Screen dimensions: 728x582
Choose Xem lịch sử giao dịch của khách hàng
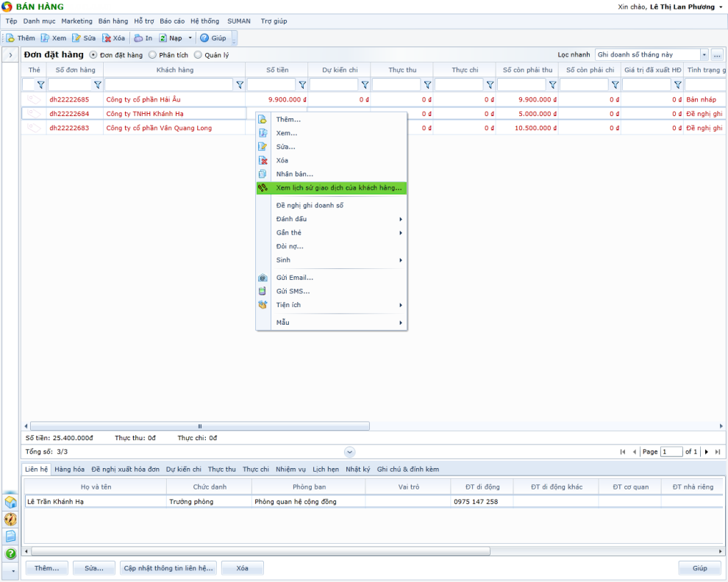click(338, 188)
